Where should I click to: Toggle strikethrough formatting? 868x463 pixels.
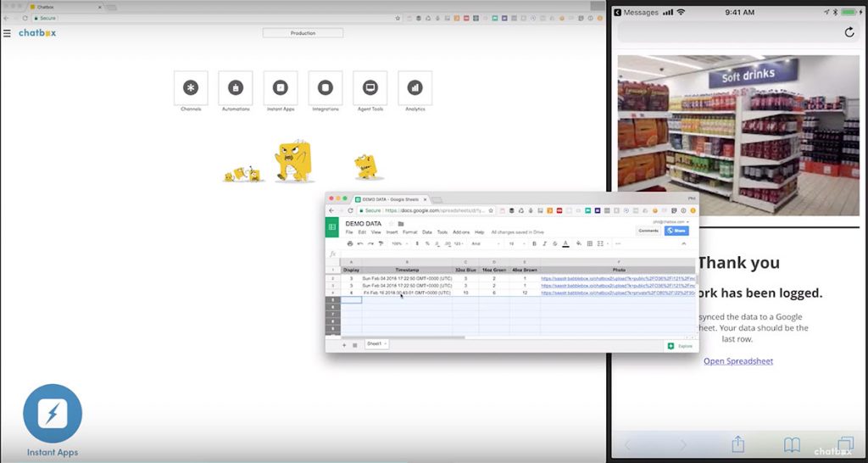[555, 243]
